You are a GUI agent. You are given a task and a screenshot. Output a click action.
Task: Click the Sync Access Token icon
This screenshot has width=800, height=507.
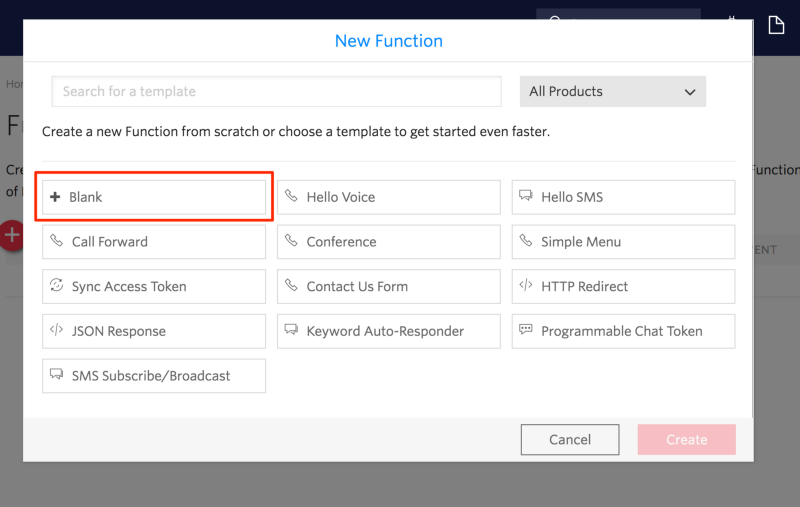[56, 286]
